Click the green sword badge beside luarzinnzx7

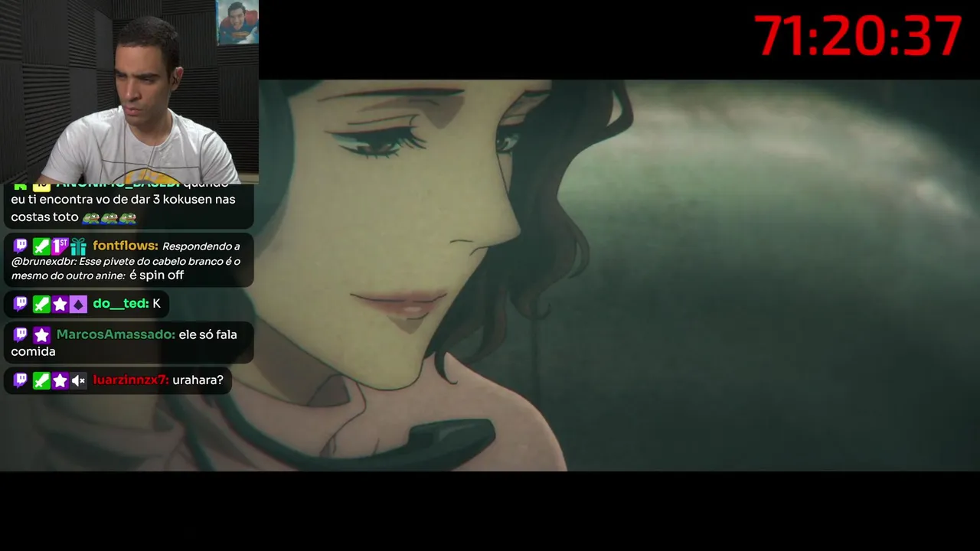coord(41,380)
